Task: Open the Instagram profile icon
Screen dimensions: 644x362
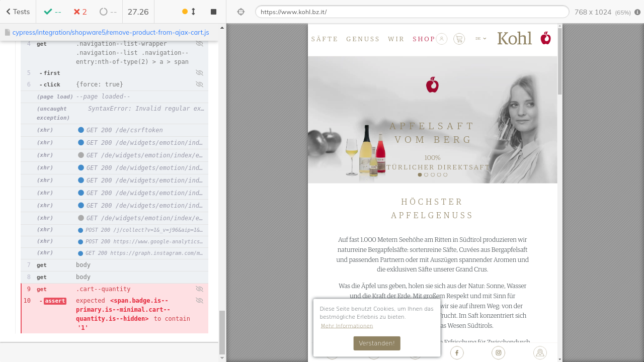Action: coord(498,352)
